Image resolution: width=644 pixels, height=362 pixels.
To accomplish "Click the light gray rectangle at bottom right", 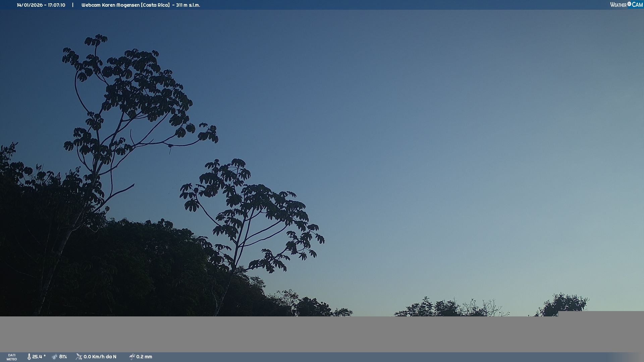I will (600, 314).
